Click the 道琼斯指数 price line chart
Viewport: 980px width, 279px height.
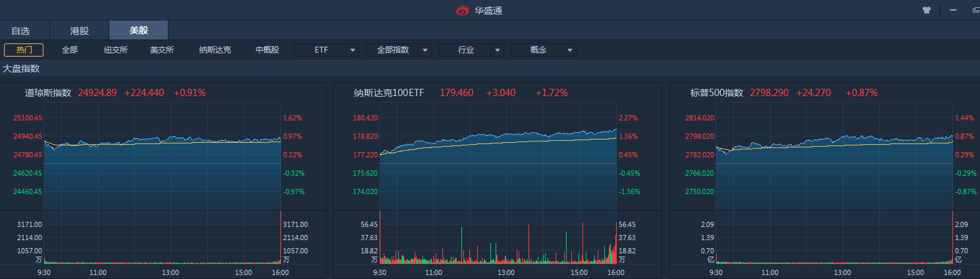point(162,157)
